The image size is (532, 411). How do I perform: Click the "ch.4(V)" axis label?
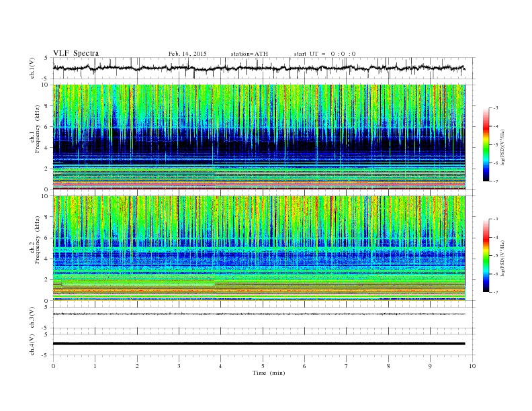click(x=32, y=346)
